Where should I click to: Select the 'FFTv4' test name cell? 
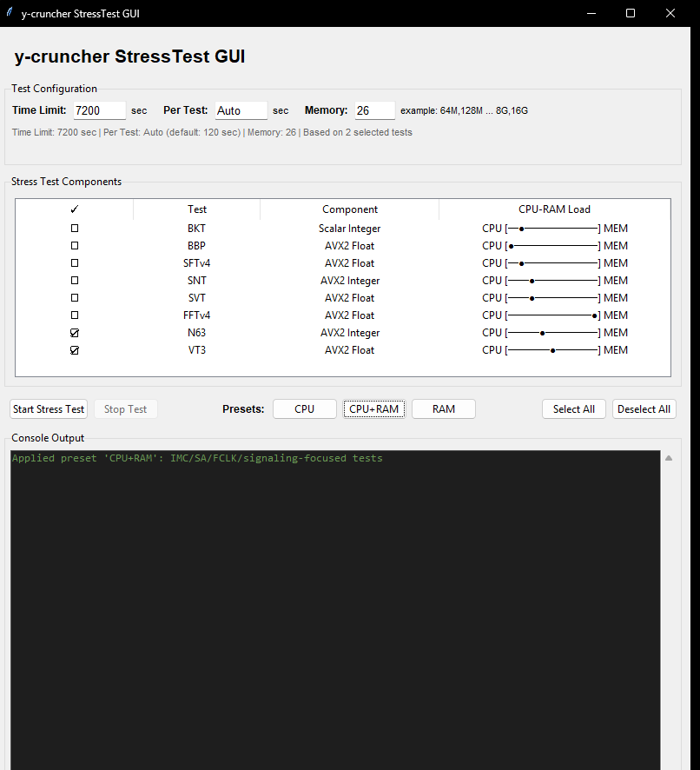click(196, 315)
